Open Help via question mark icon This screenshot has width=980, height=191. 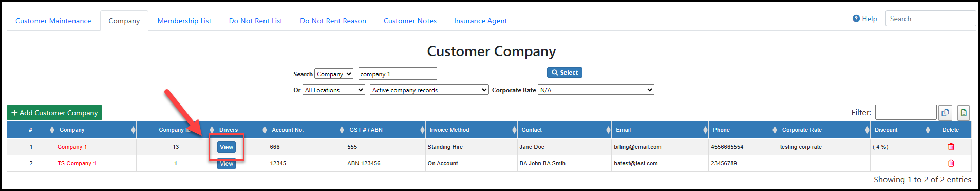tap(856, 19)
